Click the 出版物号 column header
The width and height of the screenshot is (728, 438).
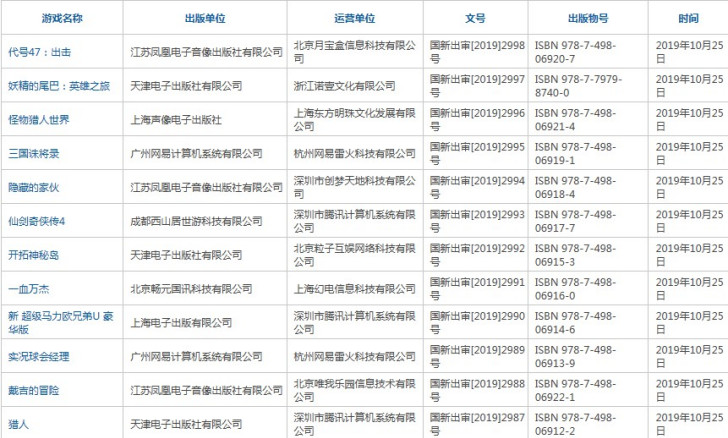[x=588, y=18]
